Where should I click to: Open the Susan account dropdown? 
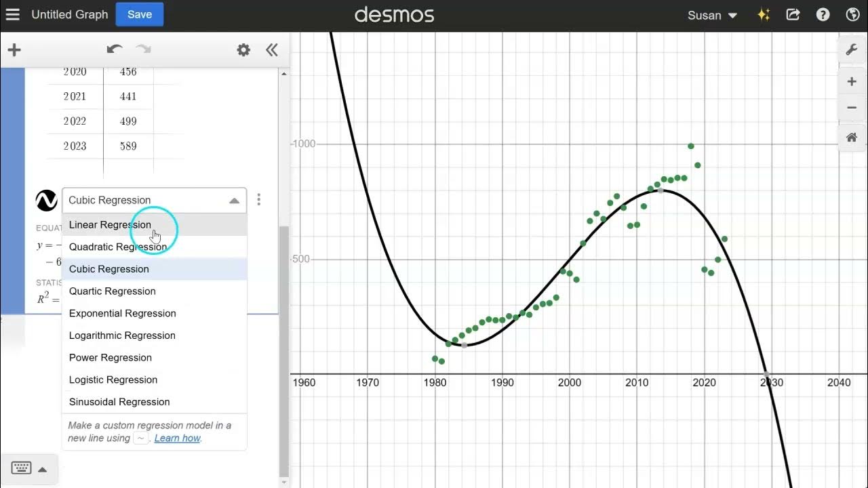711,14
